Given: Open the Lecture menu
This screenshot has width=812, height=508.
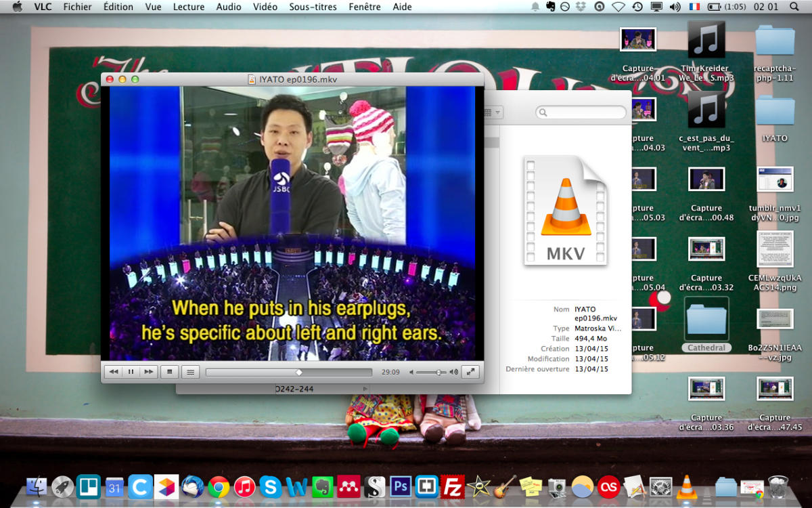Looking at the screenshot, I should click(x=189, y=7).
